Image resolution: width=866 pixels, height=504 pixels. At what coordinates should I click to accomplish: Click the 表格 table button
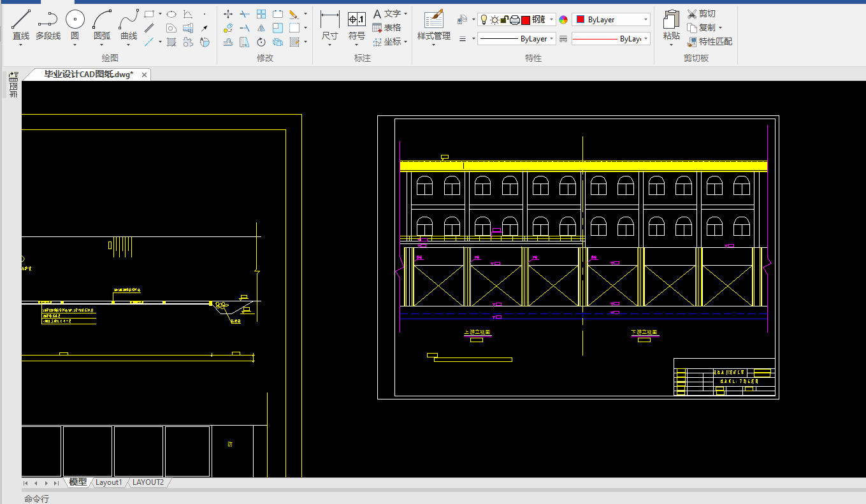click(x=386, y=27)
